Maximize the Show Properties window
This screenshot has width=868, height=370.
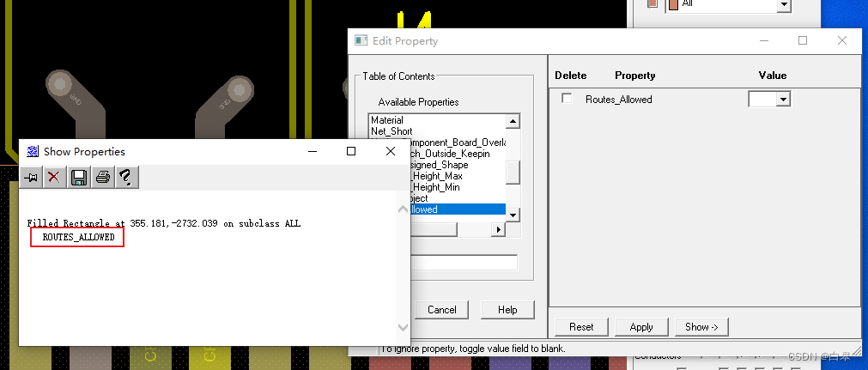pyautogui.click(x=351, y=151)
